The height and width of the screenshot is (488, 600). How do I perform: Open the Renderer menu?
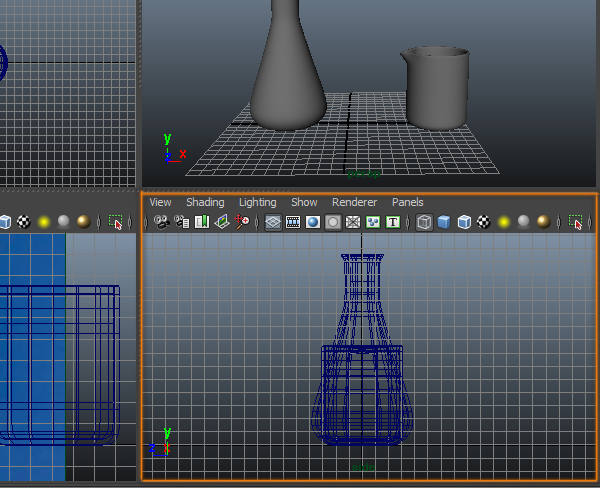coord(354,202)
